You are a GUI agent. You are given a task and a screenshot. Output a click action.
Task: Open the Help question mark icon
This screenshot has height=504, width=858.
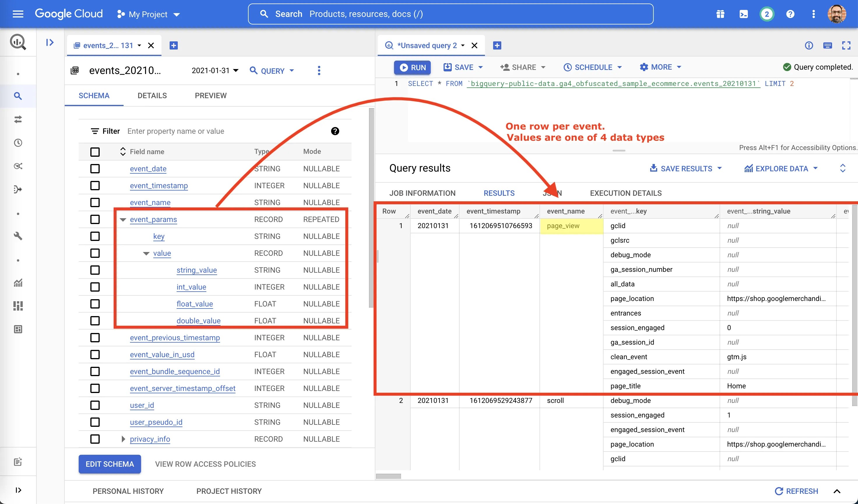790,14
